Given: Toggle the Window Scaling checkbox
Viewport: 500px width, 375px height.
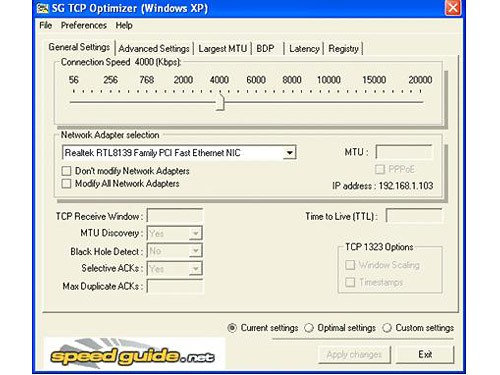Looking at the screenshot, I should click(350, 265).
